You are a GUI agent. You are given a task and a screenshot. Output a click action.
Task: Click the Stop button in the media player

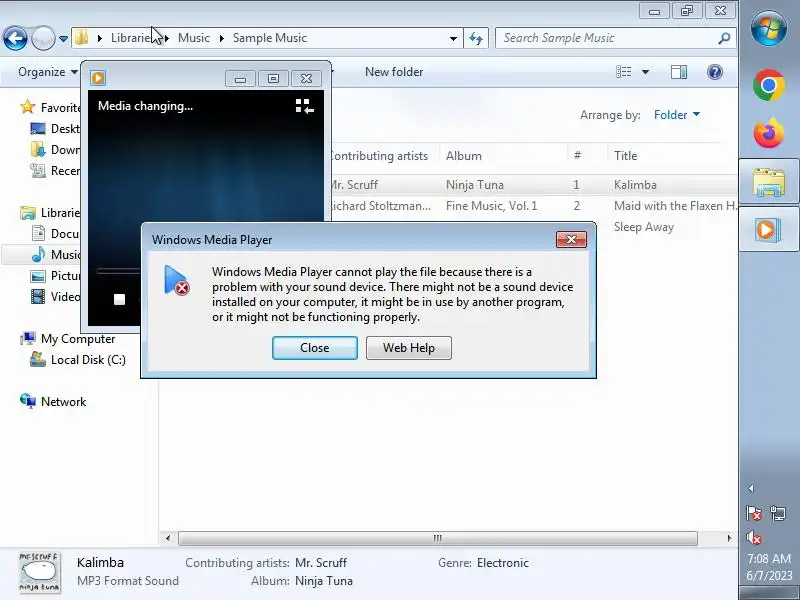click(x=119, y=299)
